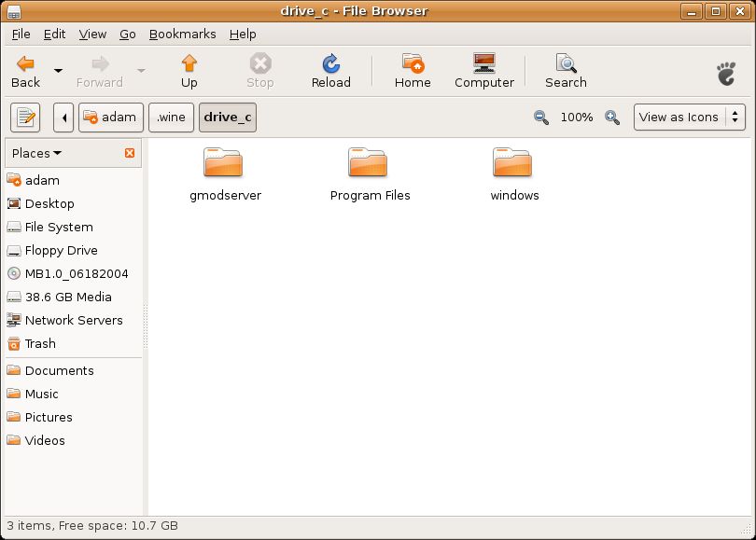Open the Back history dropdown arrow
The width and height of the screenshot is (756, 540).
coord(58,71)
